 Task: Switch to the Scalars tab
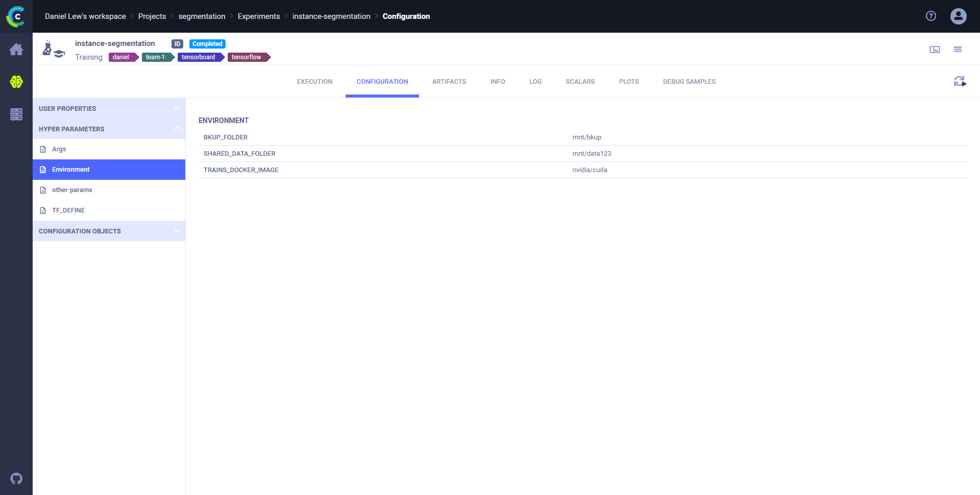[x=580, y=82]
